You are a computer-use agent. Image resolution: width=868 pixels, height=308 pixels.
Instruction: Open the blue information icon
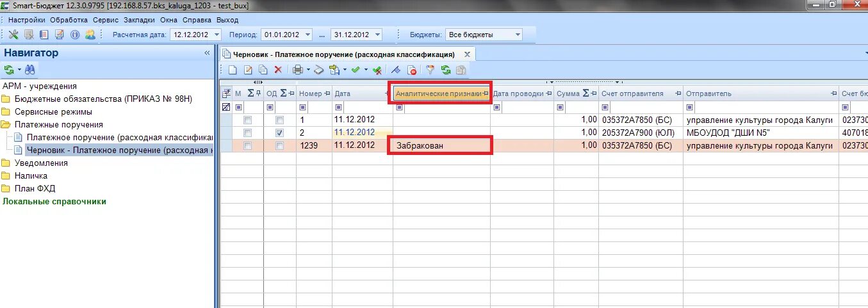[x=75, y=35]
